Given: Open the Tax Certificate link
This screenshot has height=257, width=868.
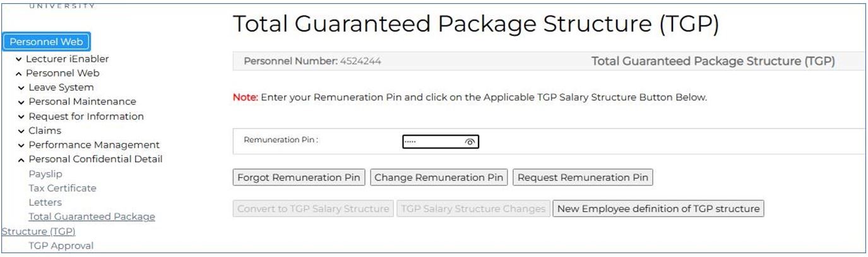Looking at the screenshot, I should [x=62, y=188].
